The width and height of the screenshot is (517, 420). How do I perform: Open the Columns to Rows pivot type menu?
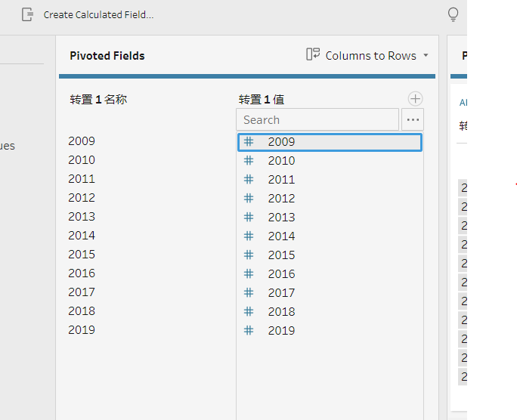pos(370,55)
